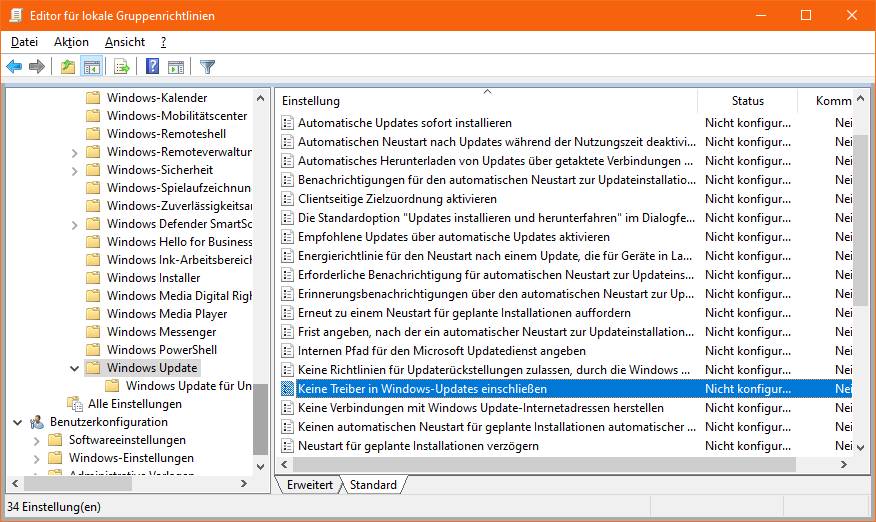The image size is (876, 522).
Task: Collapse the Windows Update tree node
Action: 74,368
